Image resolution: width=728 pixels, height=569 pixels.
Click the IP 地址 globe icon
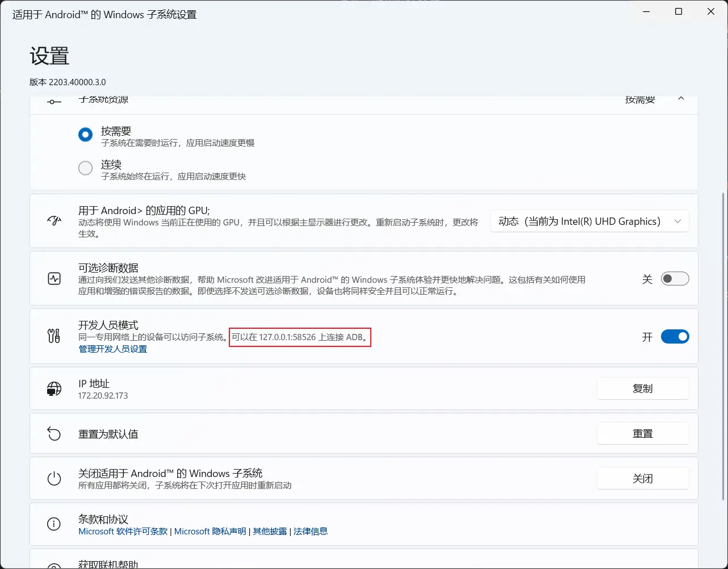point(54,388)
